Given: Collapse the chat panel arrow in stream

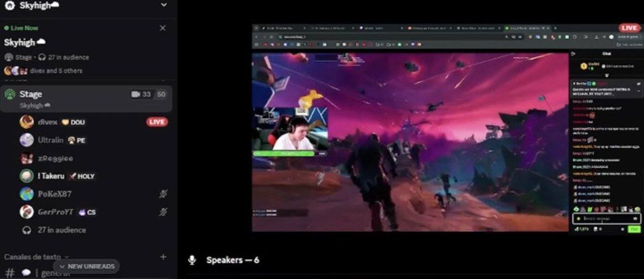Looking at the screenshot, I should 574,54.
